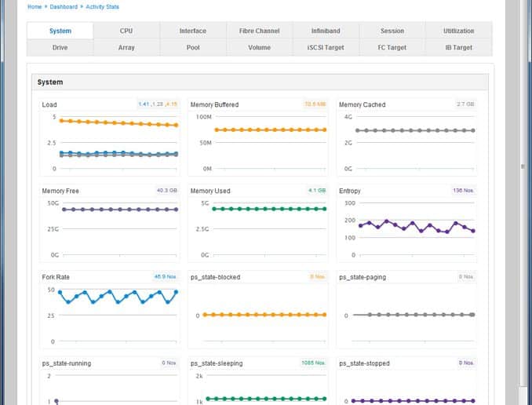Select the System tab
This screenshot has width=532, height=405.
(60, 31)
